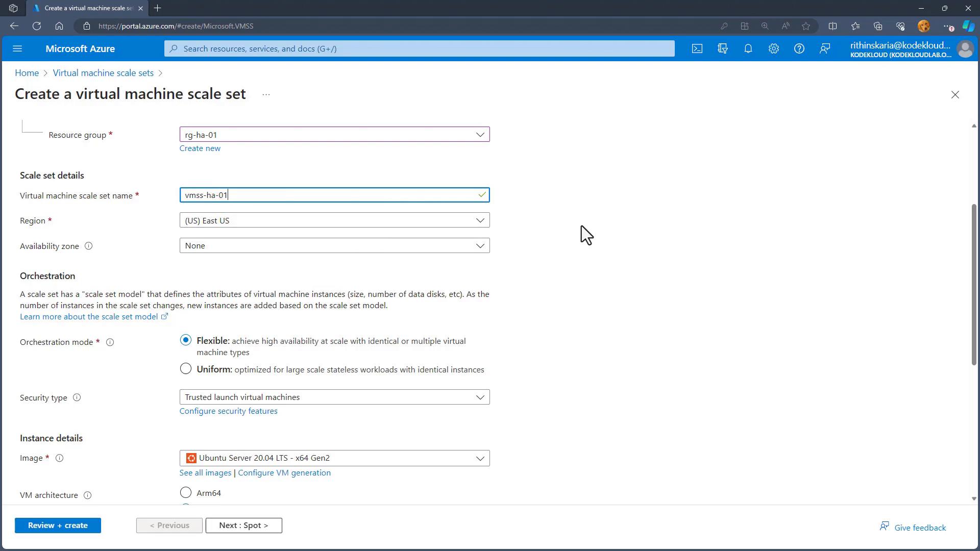The height and width of the screenshot is (551, 980).
Task: Open a new browser tab
Action: [x=158, y=8]
